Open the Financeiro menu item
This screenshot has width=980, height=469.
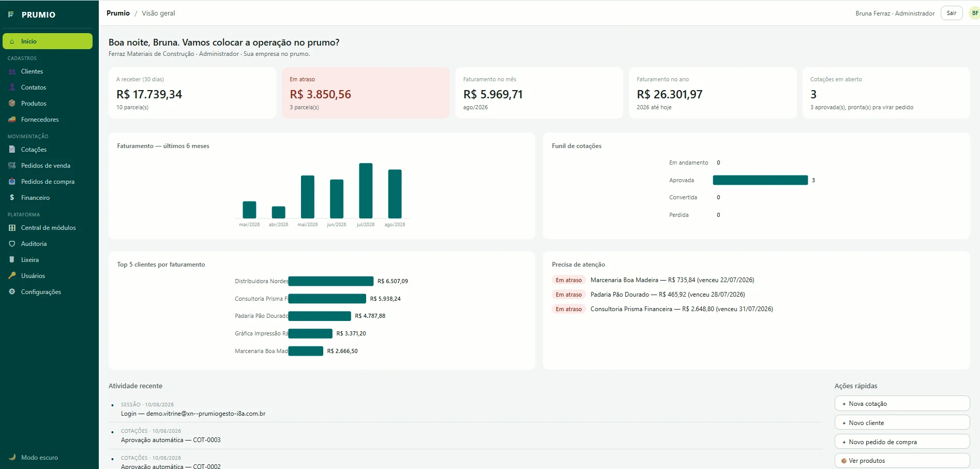pos(48,198)
